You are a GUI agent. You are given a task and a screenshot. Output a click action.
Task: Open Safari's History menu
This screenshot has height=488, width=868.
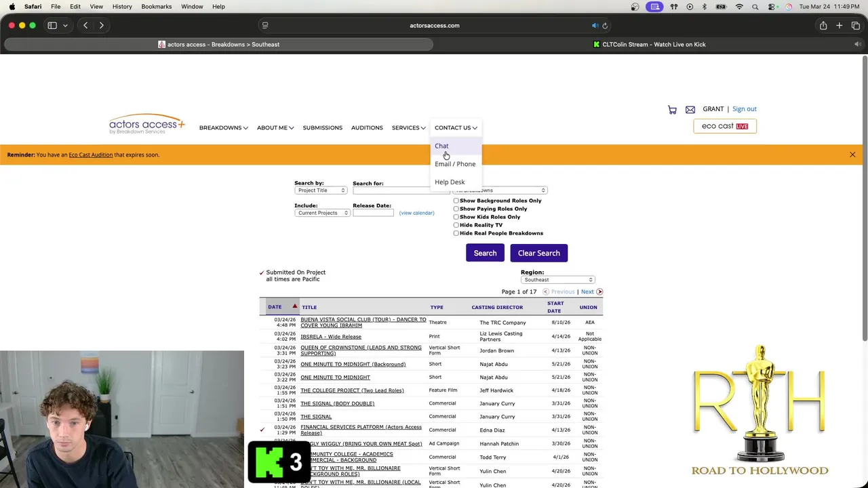(122, 7)
